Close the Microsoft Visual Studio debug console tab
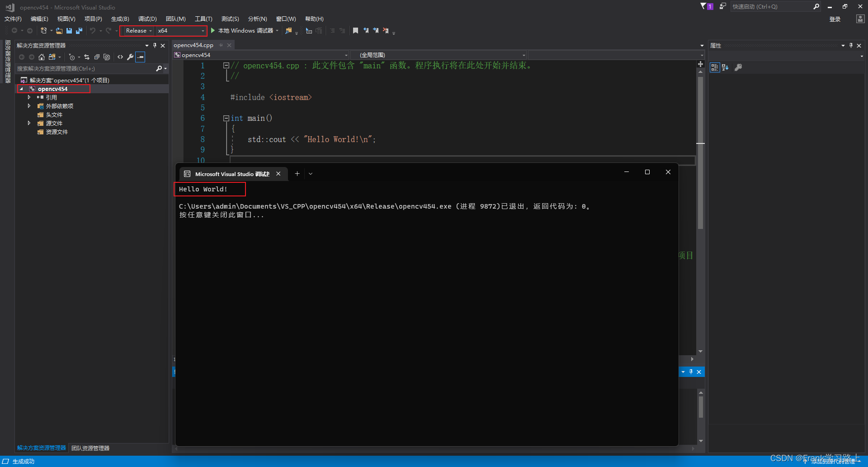Viewport: 868px width, 467px height. click(x=278, y=174)
